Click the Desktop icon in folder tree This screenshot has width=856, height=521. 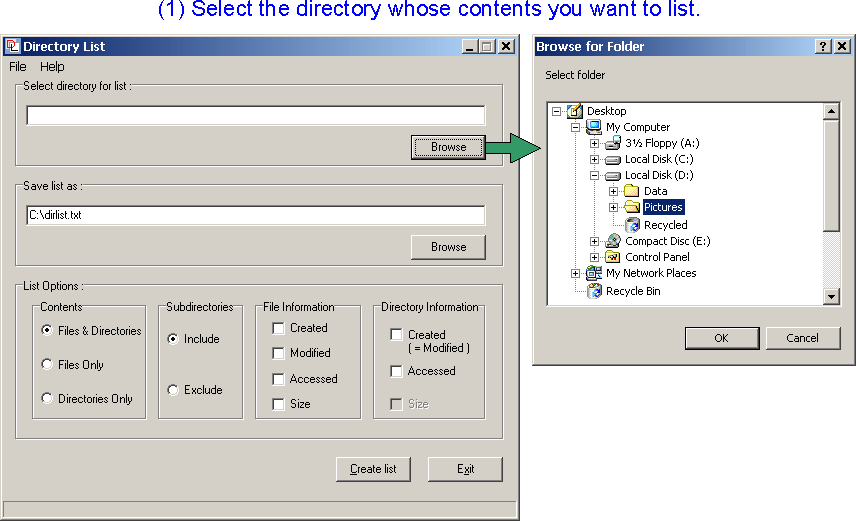tap(574, 111)
